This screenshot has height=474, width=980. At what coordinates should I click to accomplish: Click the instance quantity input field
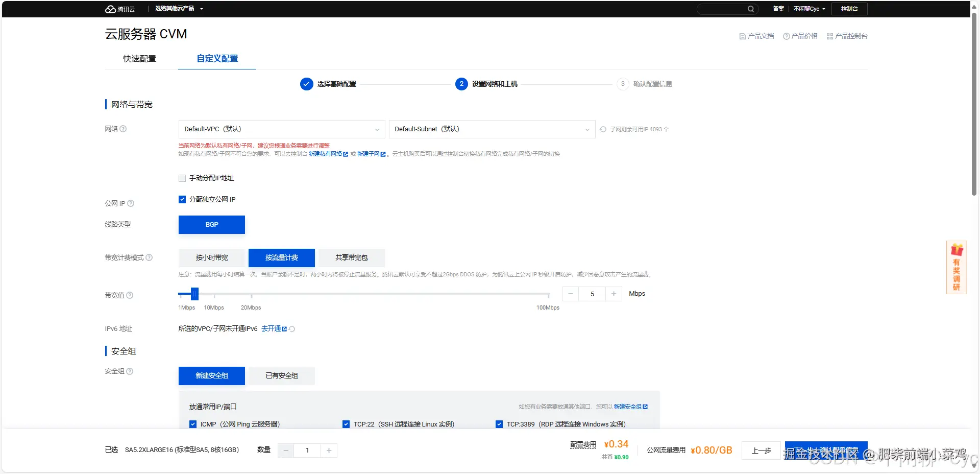307,451
